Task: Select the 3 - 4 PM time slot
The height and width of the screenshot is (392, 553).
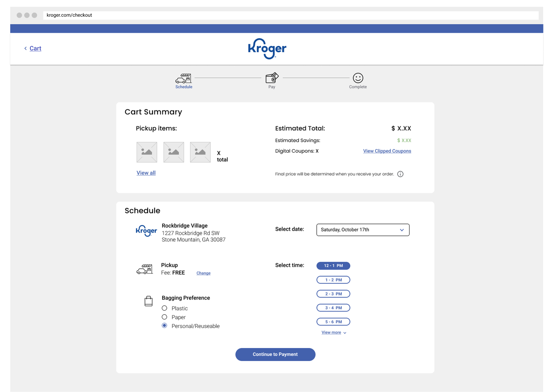Action: coord(333,308)
